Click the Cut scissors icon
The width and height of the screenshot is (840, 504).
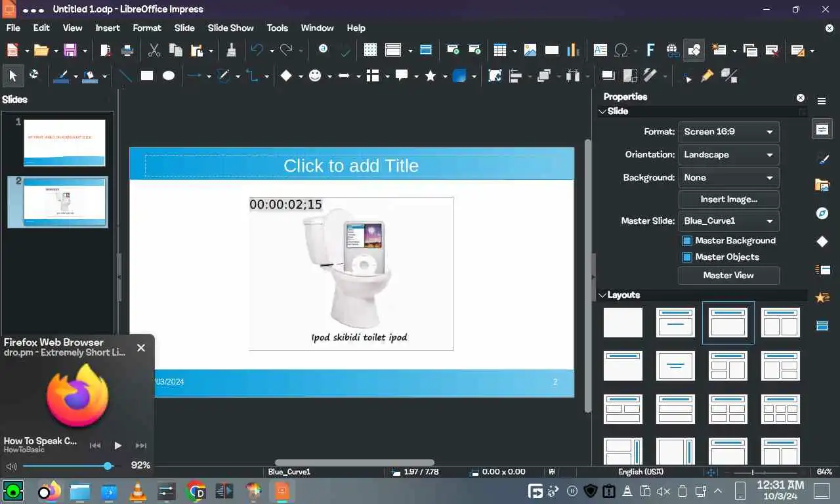pyautogui.click(x=154, y=50)
